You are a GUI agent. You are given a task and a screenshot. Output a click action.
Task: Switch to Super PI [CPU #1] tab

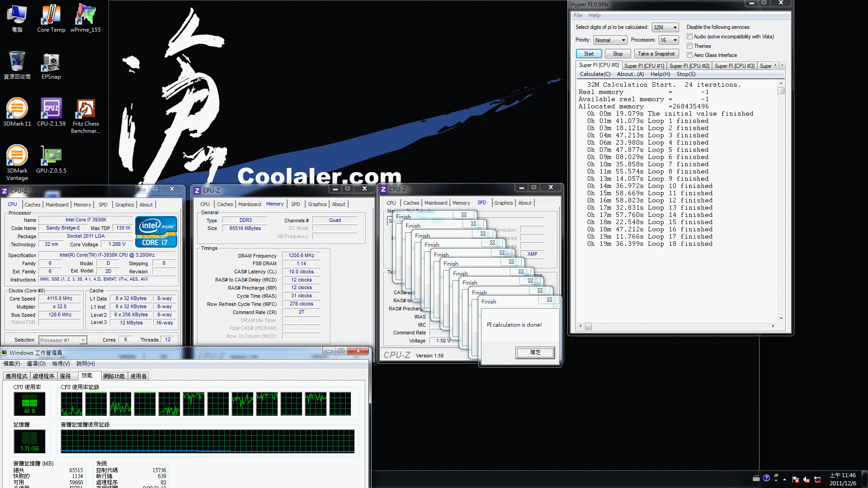(x=644, y=66)
